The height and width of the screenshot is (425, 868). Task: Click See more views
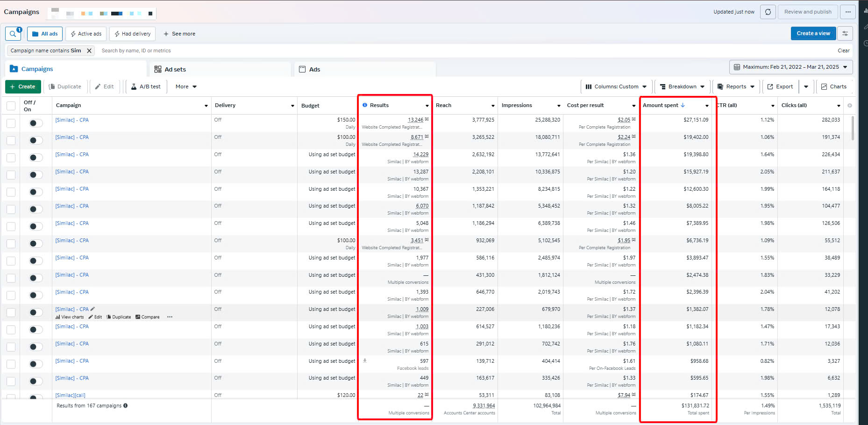pyautogui.click(x=179, y=34)
